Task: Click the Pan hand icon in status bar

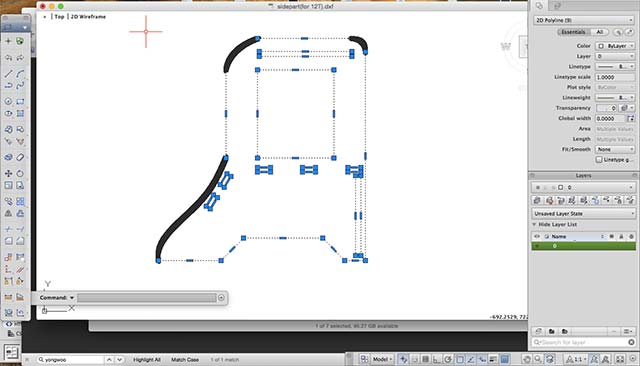Action: point(527,359)
